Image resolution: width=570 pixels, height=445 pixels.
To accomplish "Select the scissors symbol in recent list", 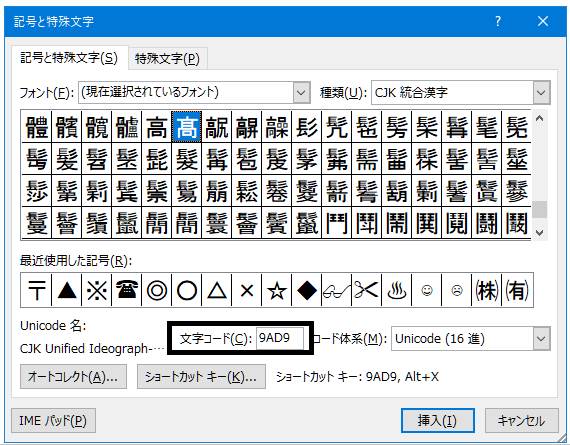I will tap(366, 290).
